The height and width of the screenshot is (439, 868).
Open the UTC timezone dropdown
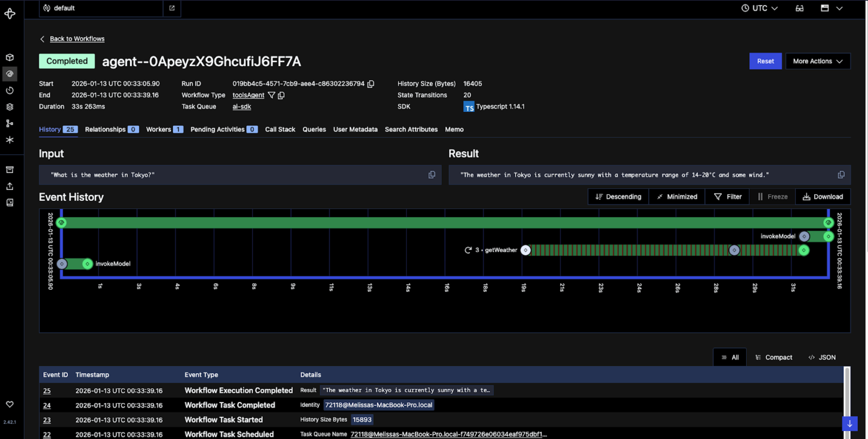(x=759, y=8)
